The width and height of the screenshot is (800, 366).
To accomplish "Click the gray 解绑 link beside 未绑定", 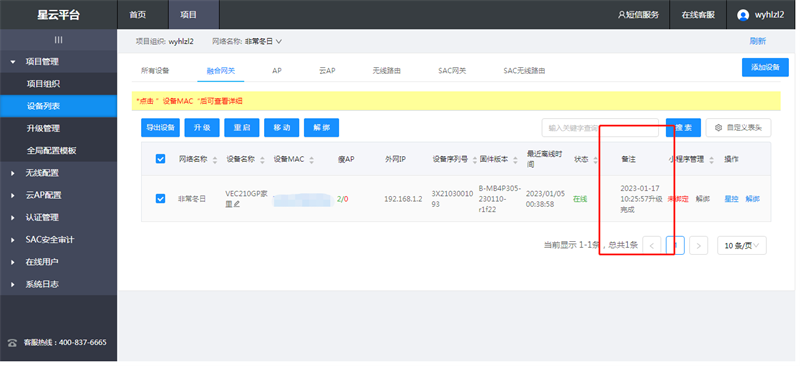I will (x=703, y=199).
